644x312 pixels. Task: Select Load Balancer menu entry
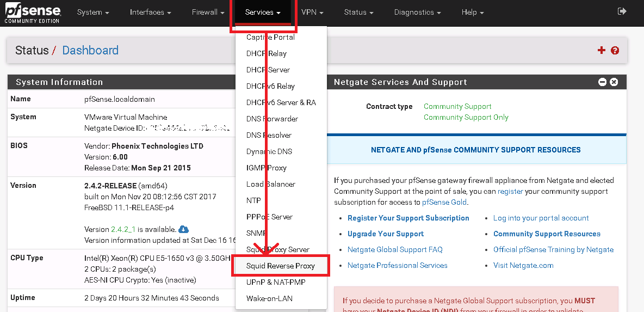(281, 184)
